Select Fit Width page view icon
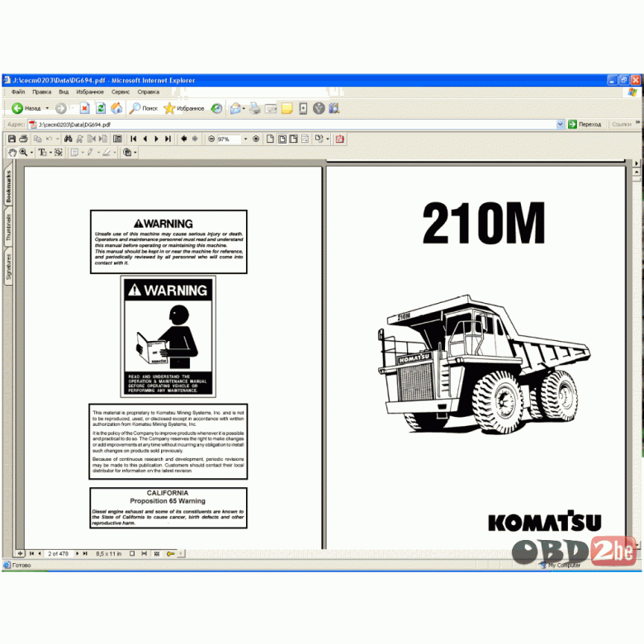Image resolution: width=644 pixels, height=644 pixels. (x=293, y=139)
